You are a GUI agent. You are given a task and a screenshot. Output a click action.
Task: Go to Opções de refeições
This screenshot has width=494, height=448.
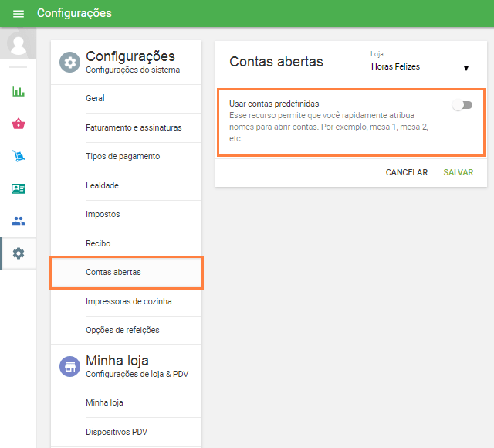click(126, 330)
